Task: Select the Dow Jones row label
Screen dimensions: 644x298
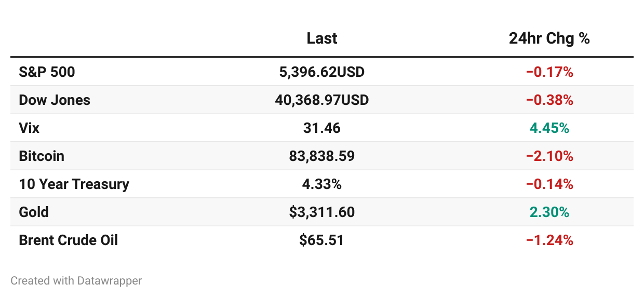Action: [55, 100]
